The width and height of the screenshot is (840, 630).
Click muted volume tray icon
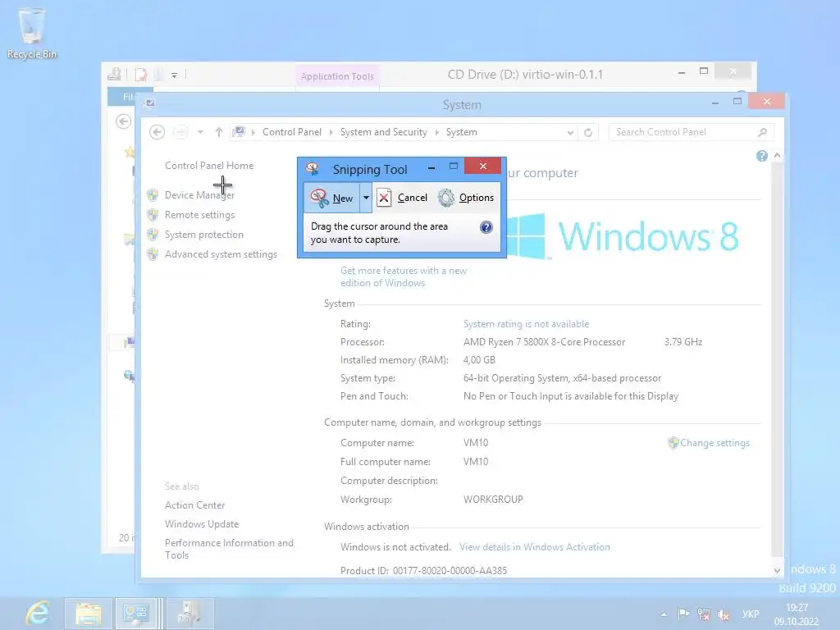click(724, 614)
